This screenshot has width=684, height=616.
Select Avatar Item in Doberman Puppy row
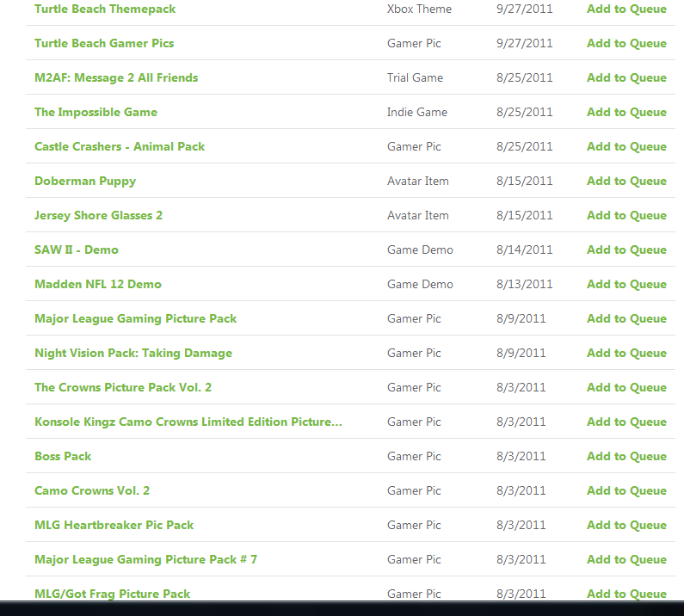[418, 182]
